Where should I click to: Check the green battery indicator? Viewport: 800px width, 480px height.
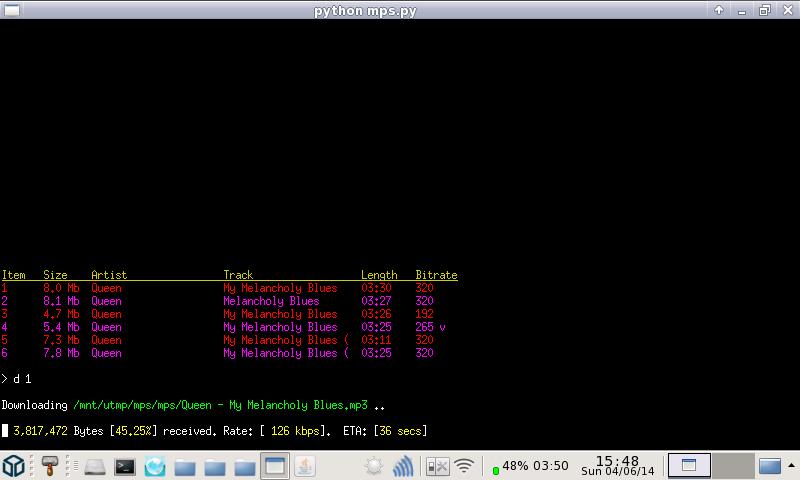495,470
